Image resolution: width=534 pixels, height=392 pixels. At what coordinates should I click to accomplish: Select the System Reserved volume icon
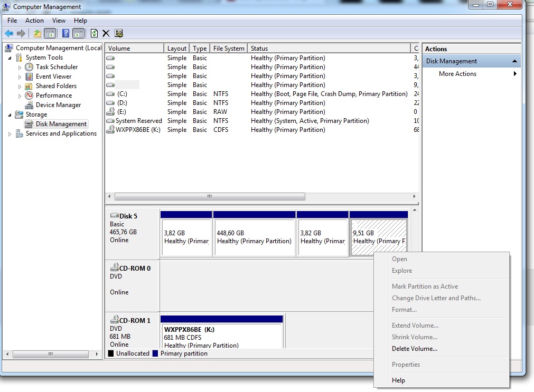110,121
